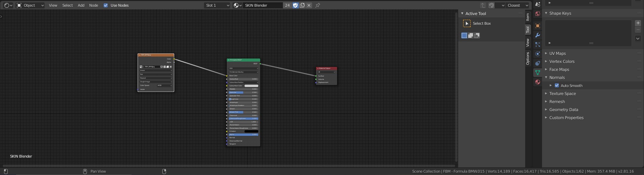Image resolution: width=644 pixels, height=175 pixels.
Task: Toggle the Use Nodes checkbox
Action: (106, 5)
